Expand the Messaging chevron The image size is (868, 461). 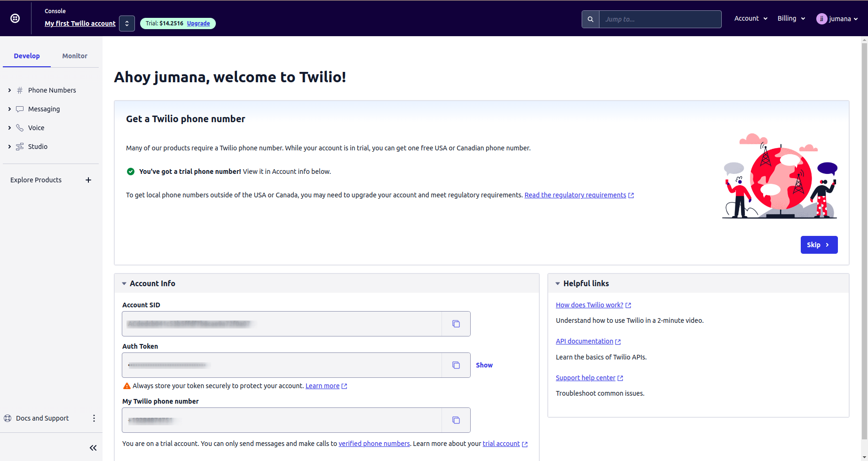pos(9,109)
